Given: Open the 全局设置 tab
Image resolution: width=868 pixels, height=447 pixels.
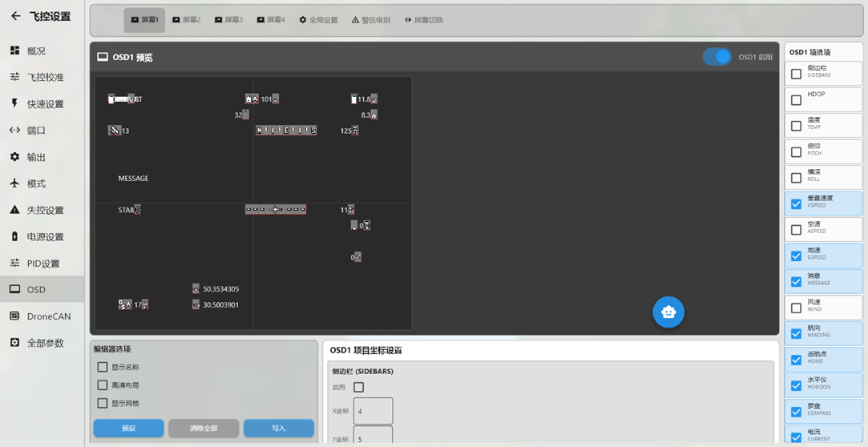Looking at the screenshot, I should pyautogui.click(x=318, y=20).
